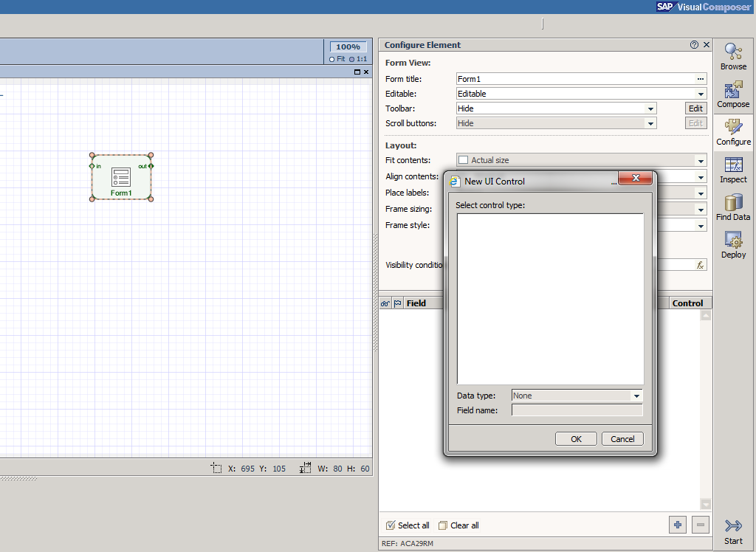Image resolution: width=756 pixels, height=552 pixels.
Task: Click the visibility glasses column icon
Action: pos(385,303)
